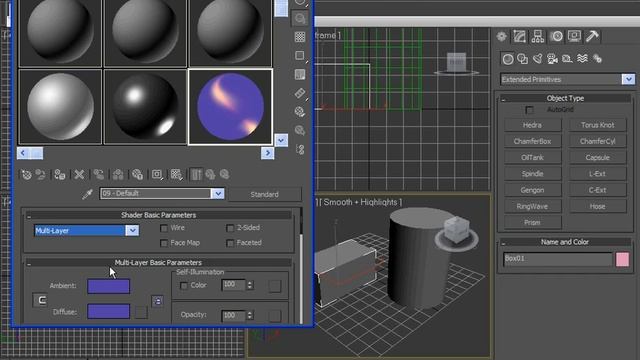Click the Ambient color swatch
The width and height of the screenshot is (640, 360).
[109, 286]
